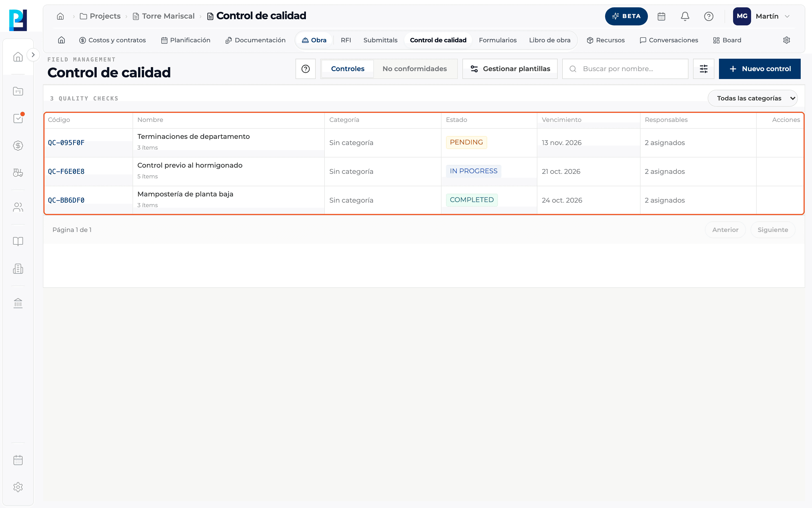The height and width of the screenshot is (508, 812).
Task: Click 2 asignados in QC-BB6DF0 row
Action: coord(664,200)
